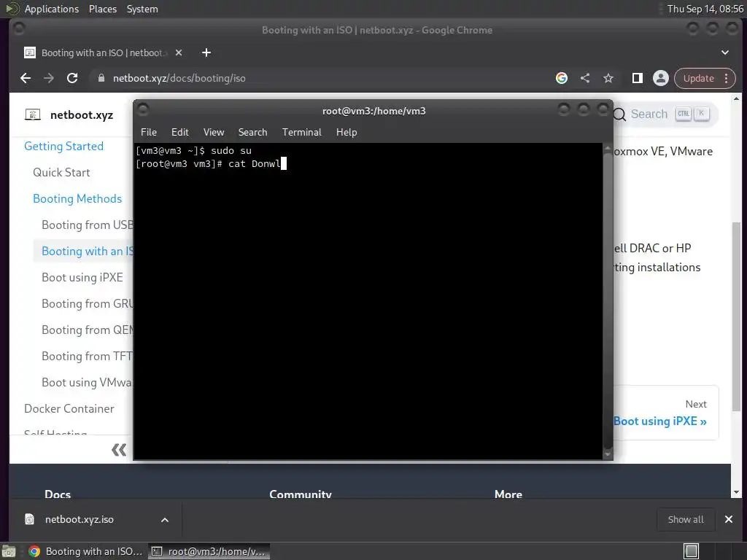
Task: Click the lock icon in the address bar
Action: pyautogui.click(x=101, y=78)
